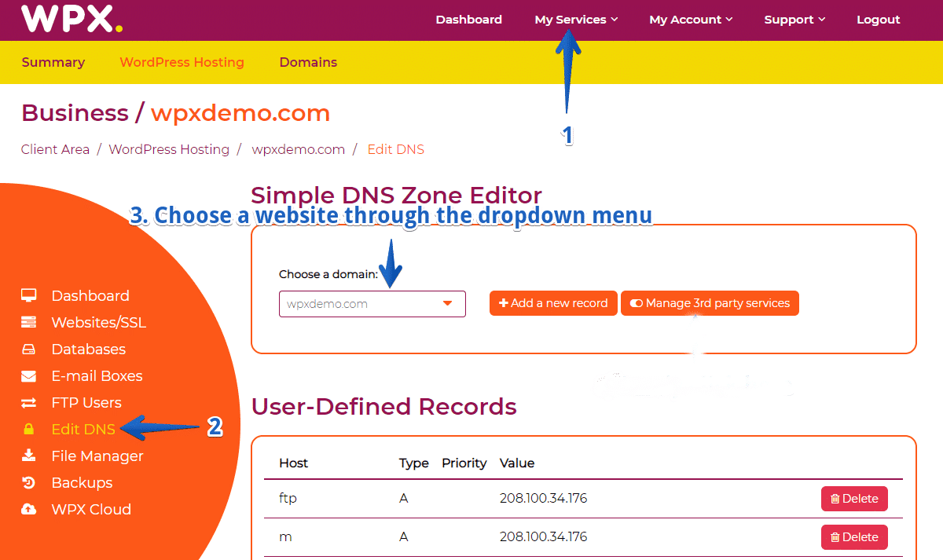This screenshot has width=943, height=560.
Task: Click the Simple DNS Zone Editor heading
Action: point(397,196)
